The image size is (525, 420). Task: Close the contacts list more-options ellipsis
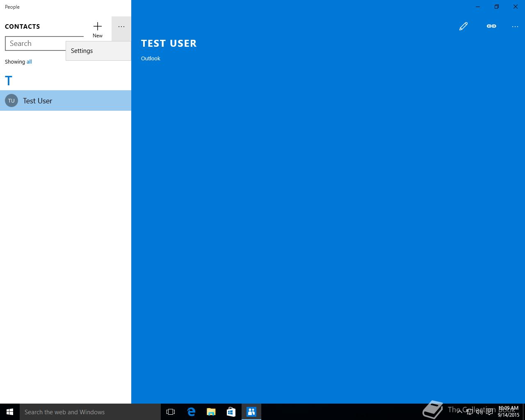pos(121,27)
